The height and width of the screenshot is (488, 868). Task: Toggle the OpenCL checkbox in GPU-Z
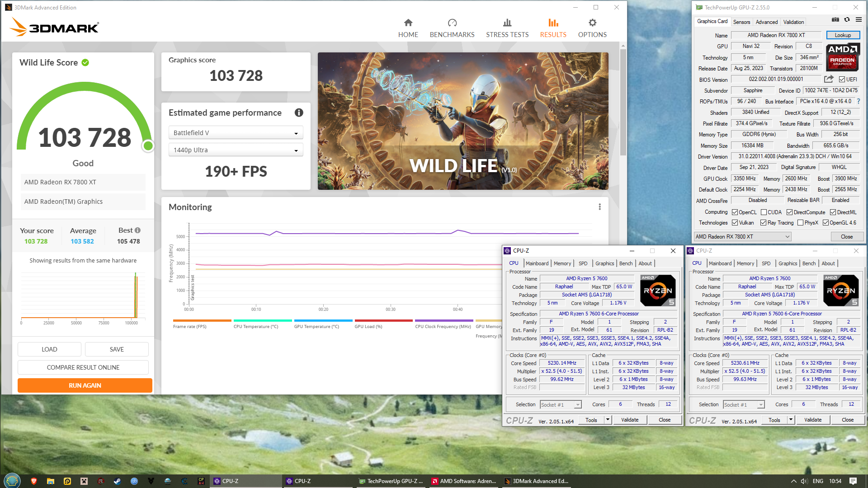click(735, 212)
